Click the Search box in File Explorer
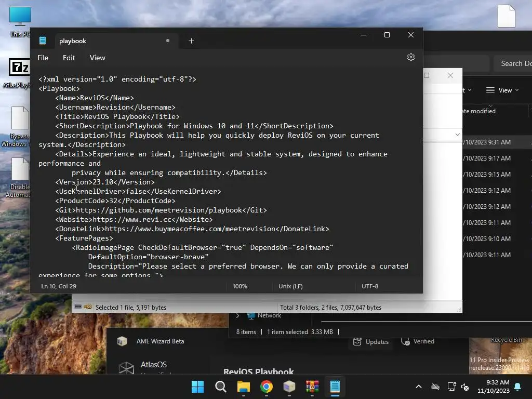The width and height of the screenshot is (532, 399). (x=513, y=63)
